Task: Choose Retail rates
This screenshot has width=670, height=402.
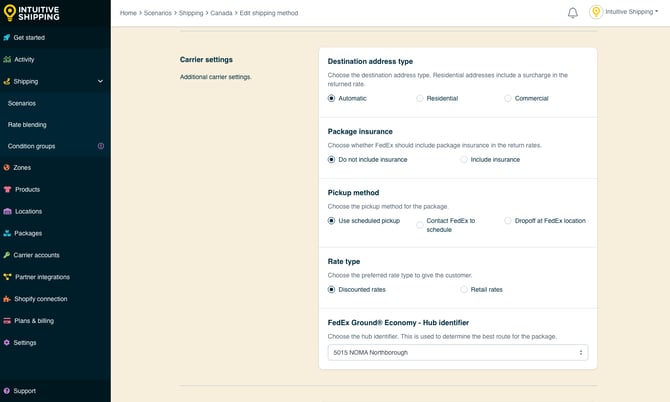Action: [x=464, y=289]
